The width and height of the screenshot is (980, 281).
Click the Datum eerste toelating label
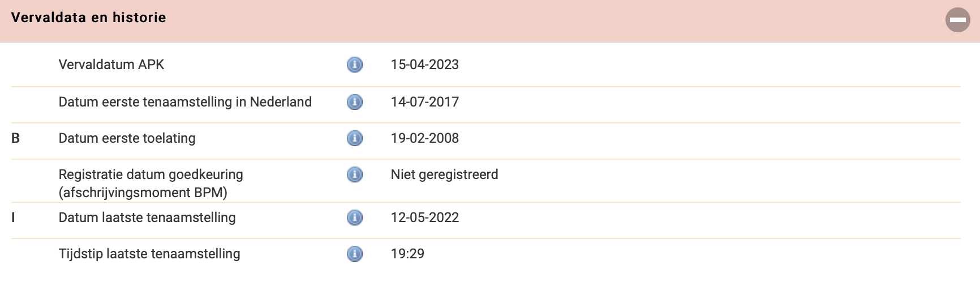click(127, 138)
